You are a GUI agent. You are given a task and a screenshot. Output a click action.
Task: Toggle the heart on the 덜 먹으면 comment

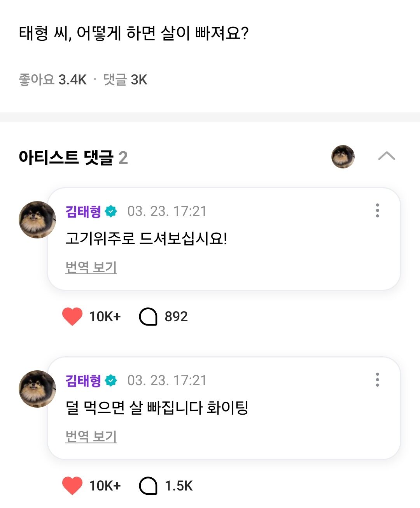(72, 486)
